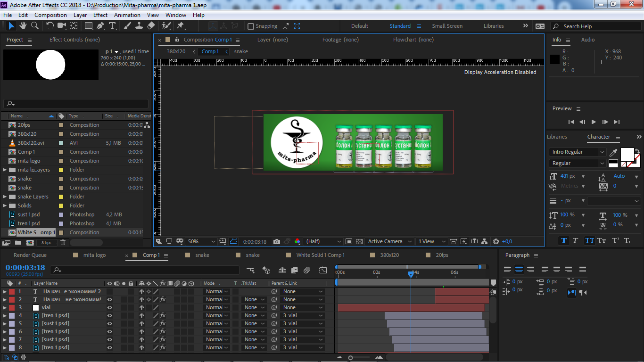This screenshot has height=362, width=644.
Task: Select the Zoom tool
Action: [35, 26]
